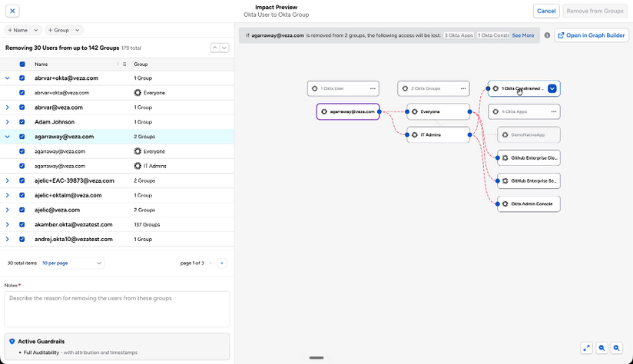Uncheck the abrvar+okta@veza.com parent row
Viewport: 633px width, 364px height.
click(22, 78)
